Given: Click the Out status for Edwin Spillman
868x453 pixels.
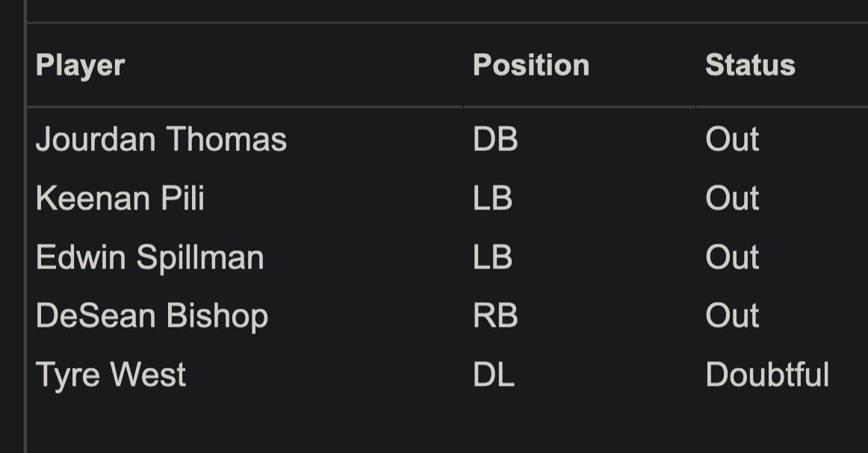Looking at the screenshot, I should coord(732,258).
